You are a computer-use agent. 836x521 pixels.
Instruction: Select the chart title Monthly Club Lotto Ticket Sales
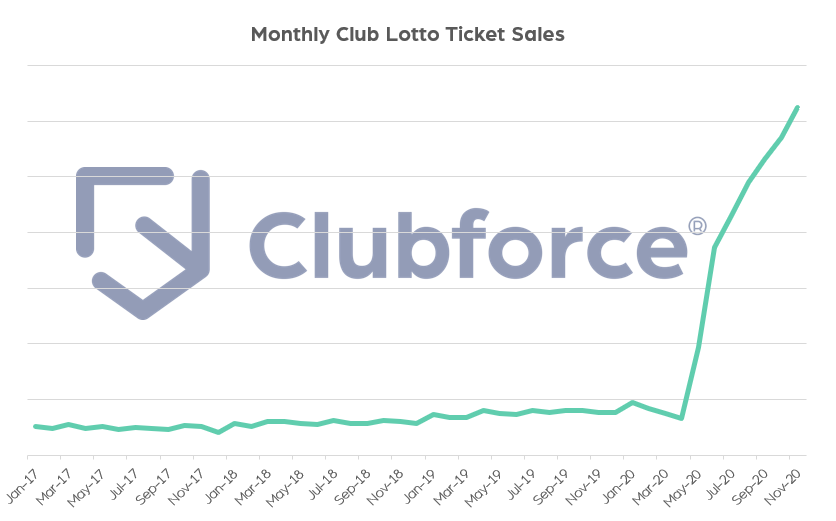coord(407,35)
